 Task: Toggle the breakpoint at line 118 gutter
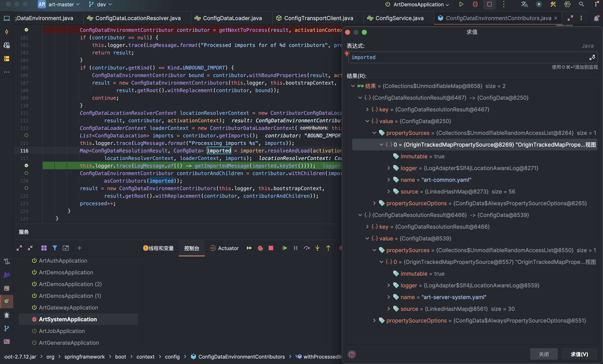26,165
